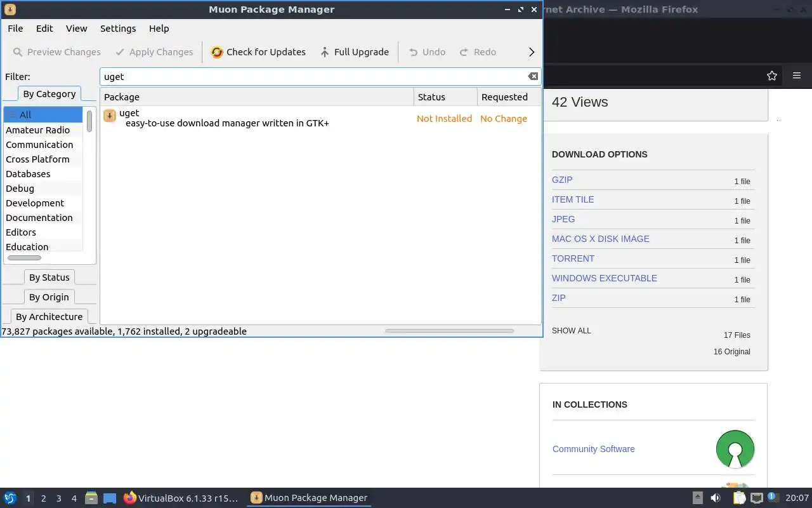Switch to the Firefox VirtualBox taskbar entry

(181, 498)
